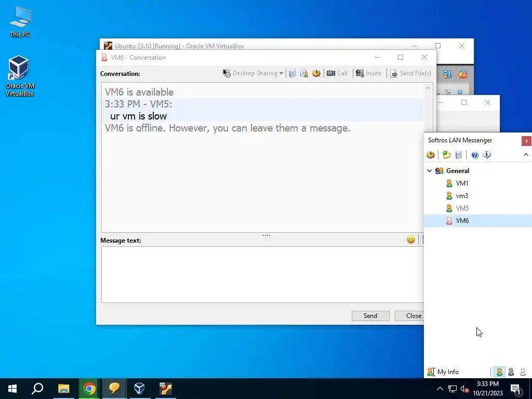Viewport: 532px width, 399px height.
Task: Open My Info in Messenger
Action: (x=443, y=372)
